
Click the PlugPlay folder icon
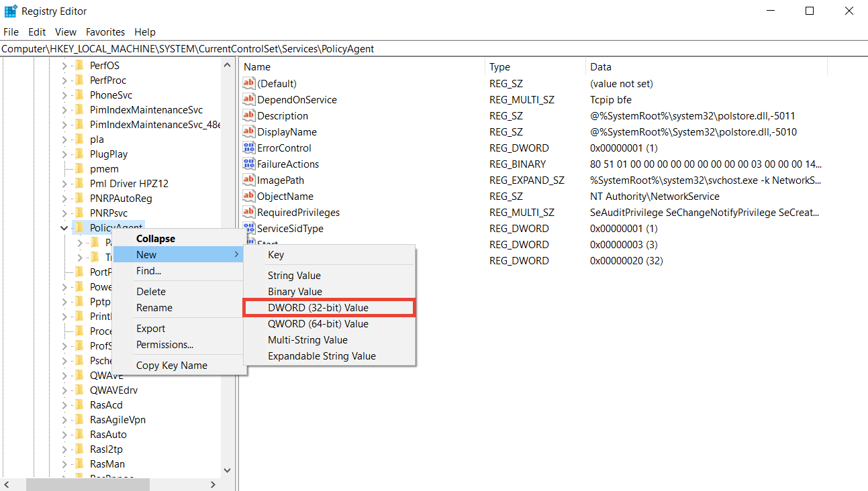pos(79,154)
